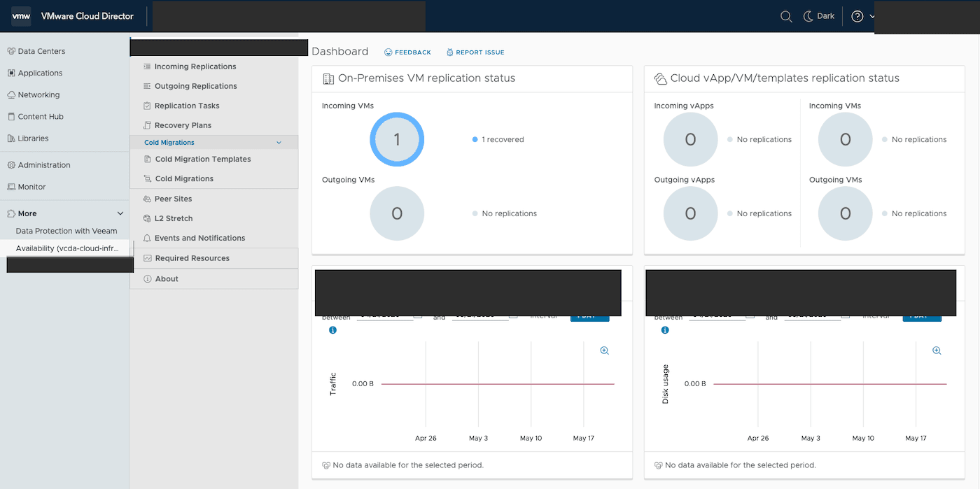
Task: Click the L2 Stretch icon
Action: [147, 218]
